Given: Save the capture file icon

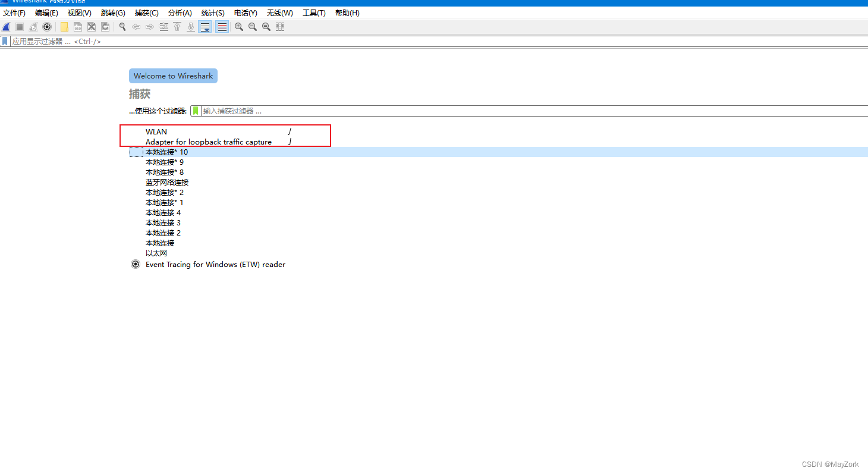Looking at the screenshot, I should tap(78, 27).
